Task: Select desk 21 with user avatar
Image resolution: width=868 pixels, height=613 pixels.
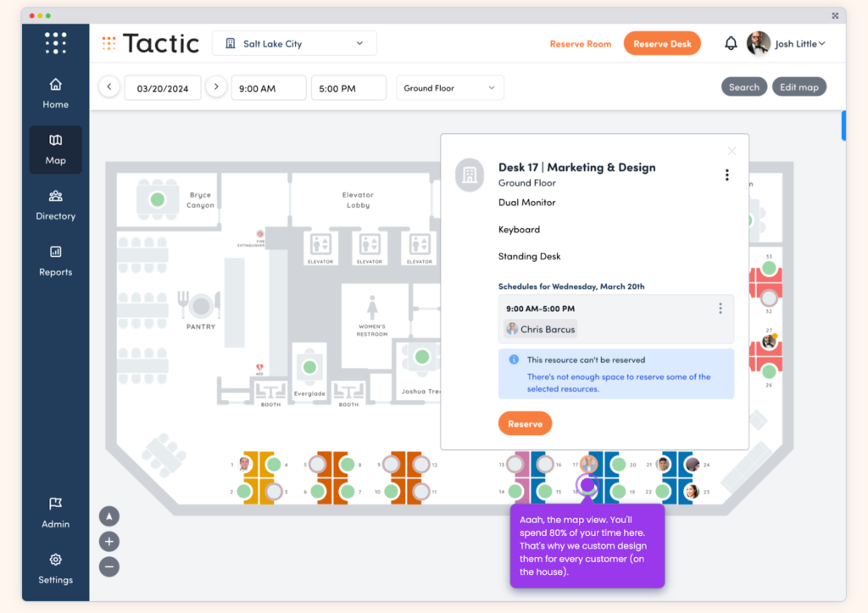Action: 663,464
